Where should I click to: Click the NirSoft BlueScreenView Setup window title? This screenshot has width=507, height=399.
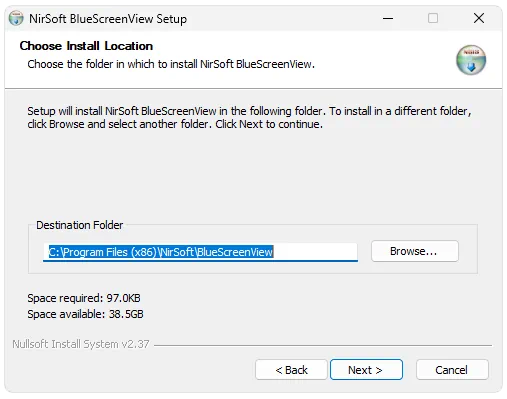pyautogui.click(x=108, y=19)
